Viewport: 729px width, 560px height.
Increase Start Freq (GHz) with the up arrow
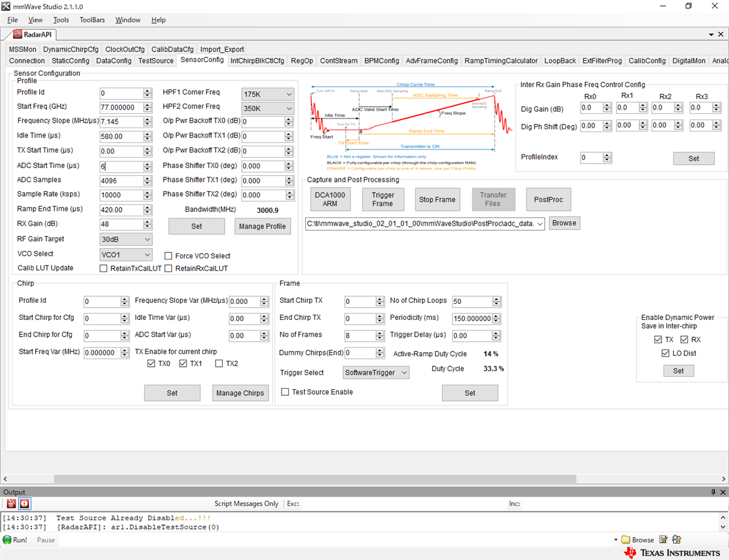(148, 105)
